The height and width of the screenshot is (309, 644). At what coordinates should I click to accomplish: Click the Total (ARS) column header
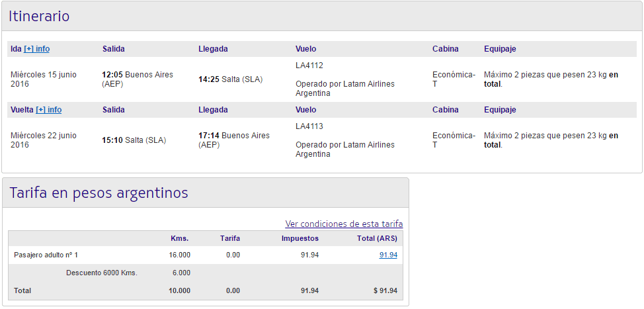click(x=378, y=238)
